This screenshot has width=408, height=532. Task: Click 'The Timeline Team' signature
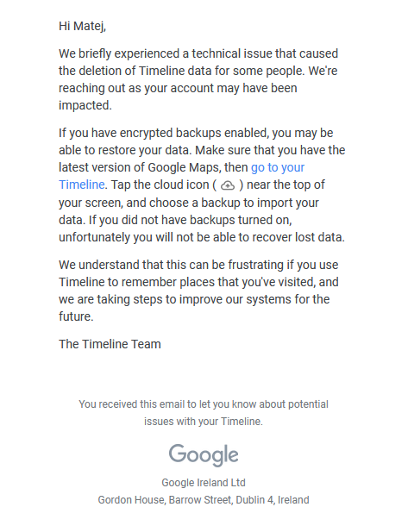(x=110, y=344)
